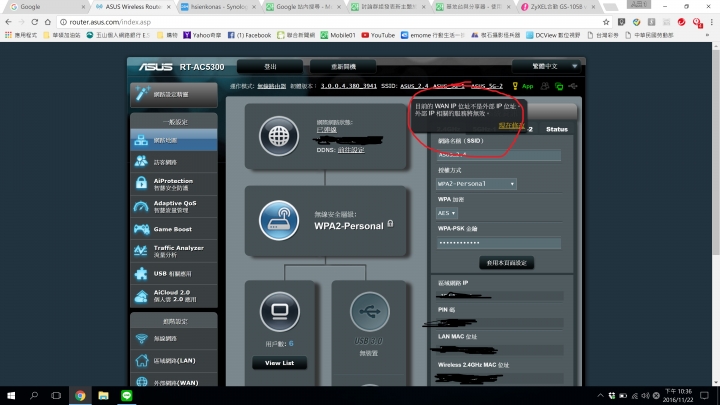Open AiCloud 2.0 cloud icon
720x405 pixels.
(x=141, y=296)
